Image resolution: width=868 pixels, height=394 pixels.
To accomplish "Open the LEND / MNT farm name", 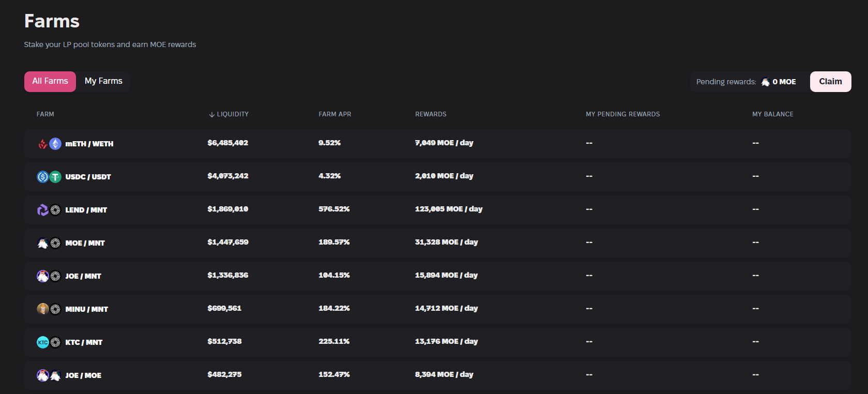I will [86, 210].
